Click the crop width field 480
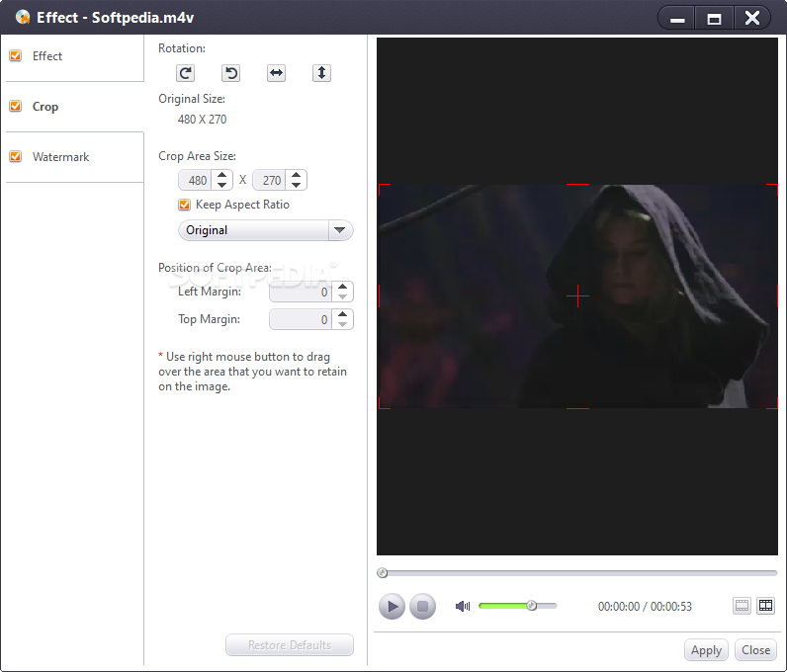787x672 pixels. point(195,180)
